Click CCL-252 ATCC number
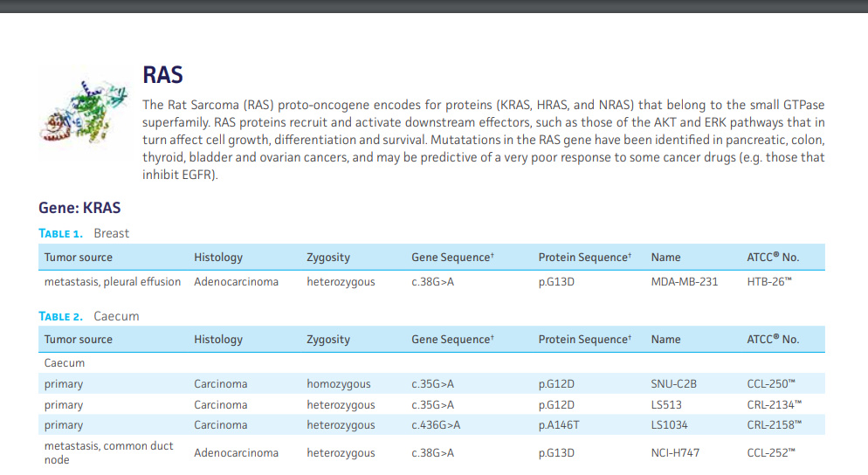 point(770,453)
